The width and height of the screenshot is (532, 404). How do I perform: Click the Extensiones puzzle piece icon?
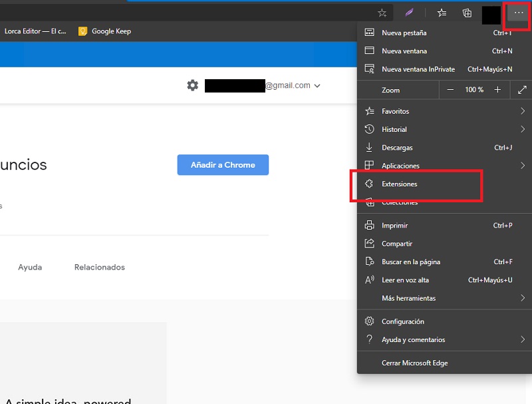[x=369, y=184]
